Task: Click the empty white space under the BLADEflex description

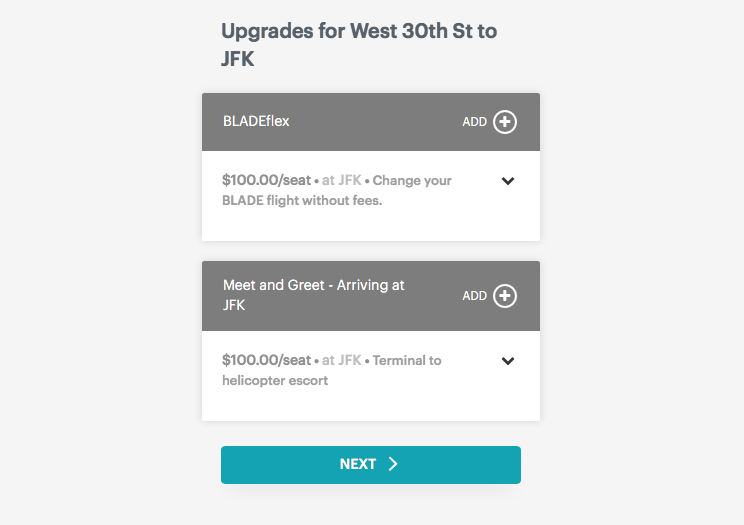Action: 370,225
